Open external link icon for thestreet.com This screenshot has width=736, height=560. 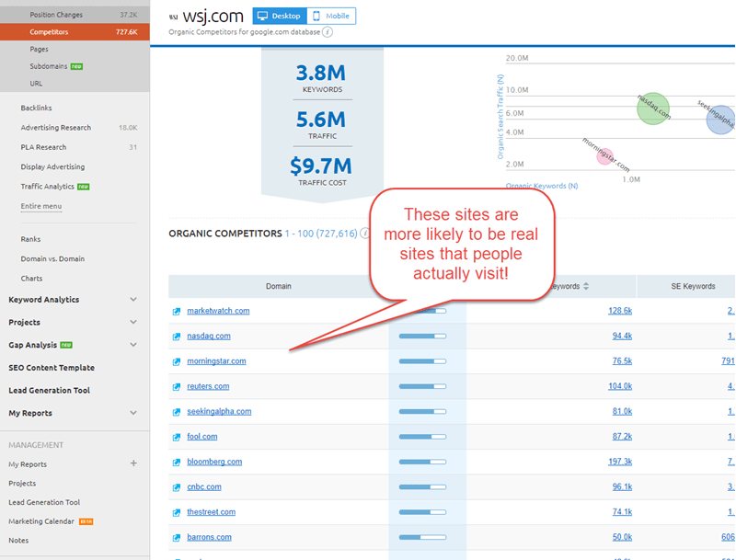coord(177,512)
